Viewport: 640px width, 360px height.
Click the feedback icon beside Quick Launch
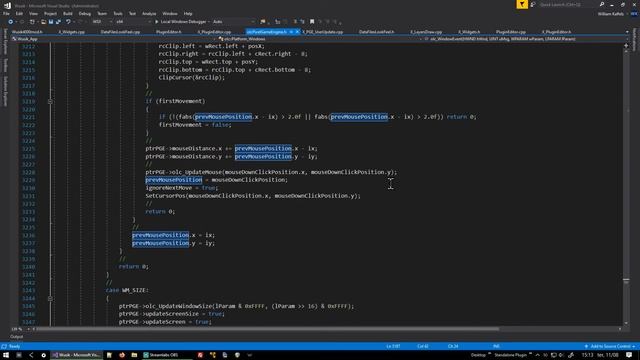pyautogui.click(x=533, y=4)
